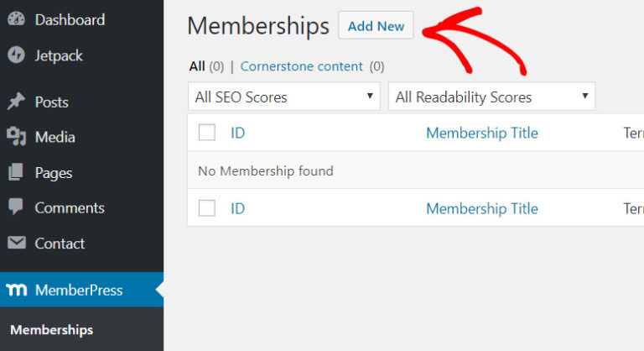Click the MemberPress logo icon
Image resolution: width=644 pixels, height=351 pixels.
click(x=16, y=291)
